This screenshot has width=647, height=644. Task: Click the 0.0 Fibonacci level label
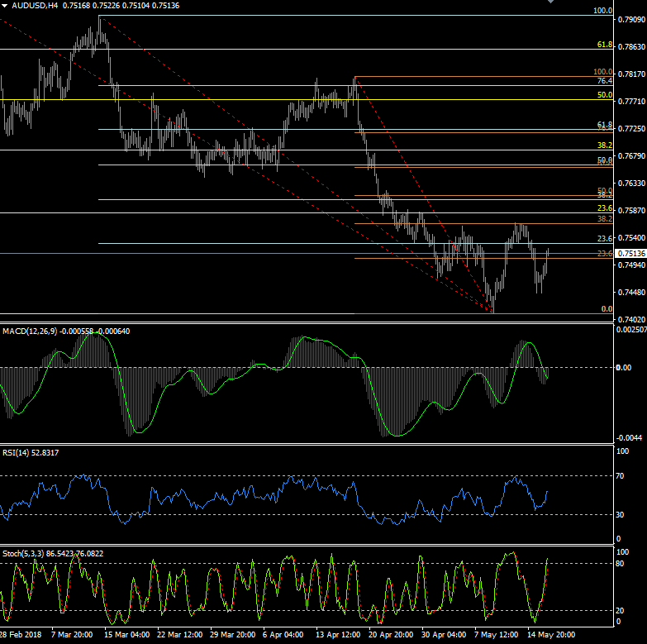(x=606, y=308)
